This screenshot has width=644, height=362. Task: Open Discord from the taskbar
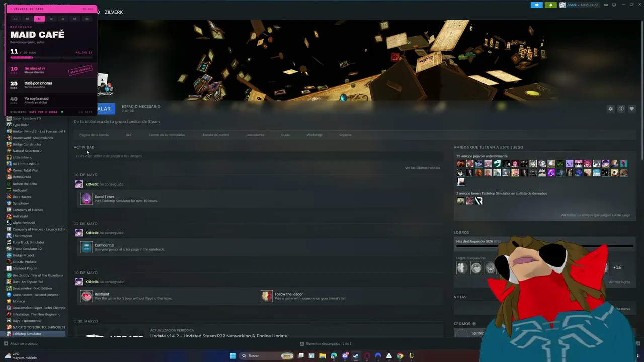point(345,356)
